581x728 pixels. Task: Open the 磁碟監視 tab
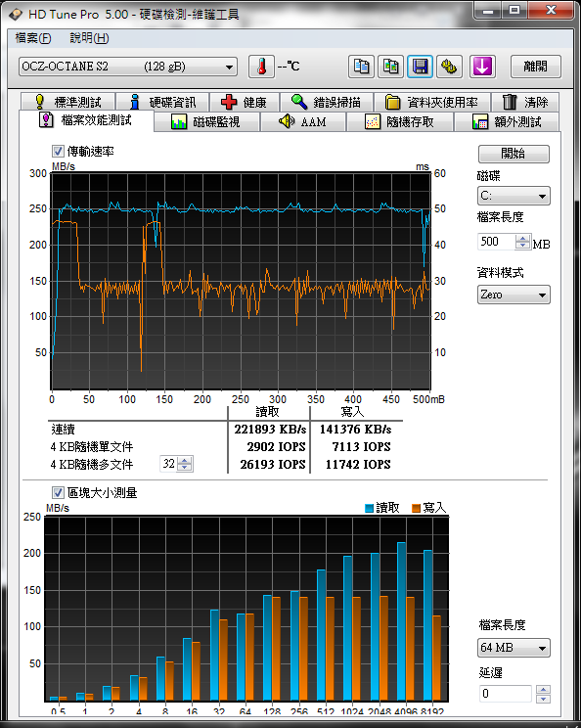[x=206, y=122]
